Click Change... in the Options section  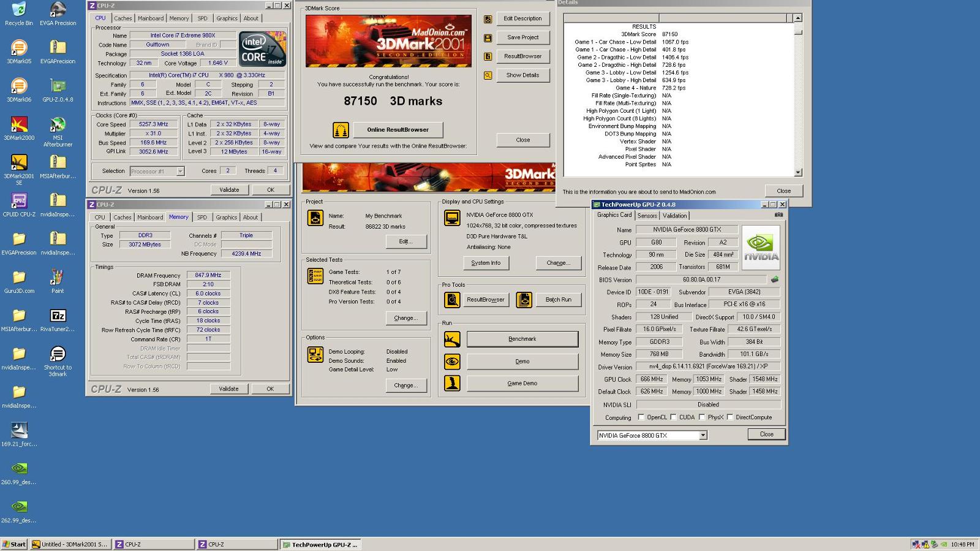406,386
